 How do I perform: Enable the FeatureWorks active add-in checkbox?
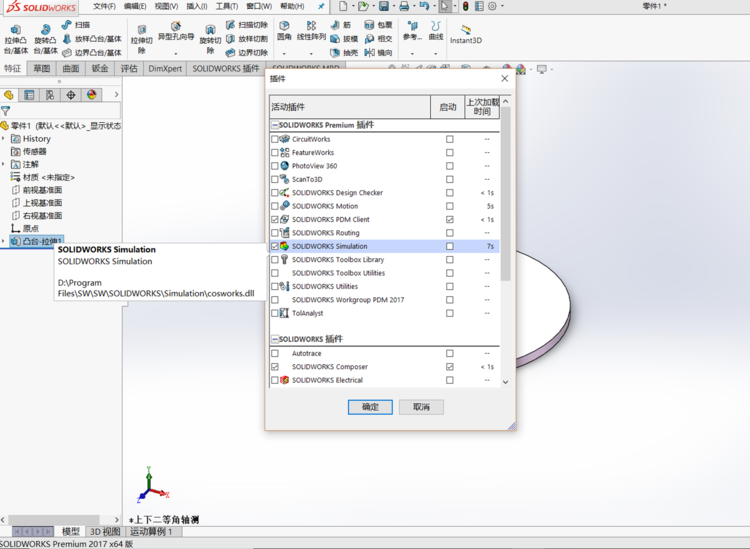275,153
